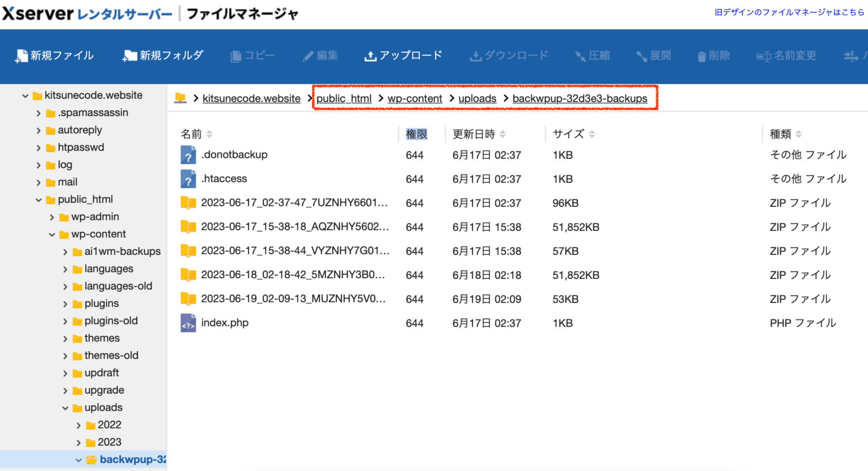Collapse the public_html folder tree

38,199
